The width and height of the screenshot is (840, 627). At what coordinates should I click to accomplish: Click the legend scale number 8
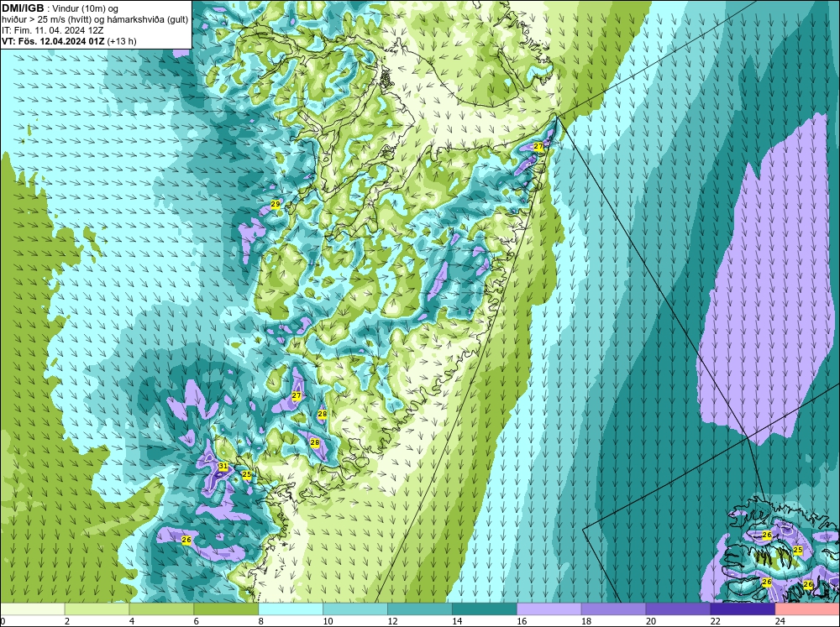click(261, 621)
